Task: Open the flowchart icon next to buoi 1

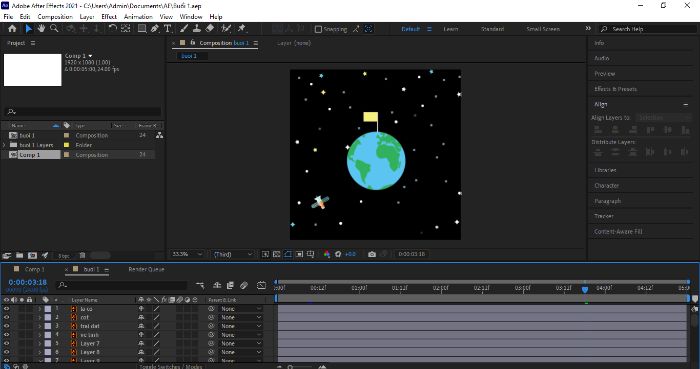Action: 159,135
